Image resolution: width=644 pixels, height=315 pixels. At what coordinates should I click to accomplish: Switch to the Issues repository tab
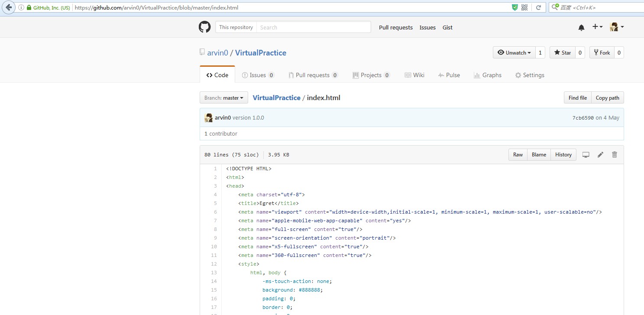point(258,75)
